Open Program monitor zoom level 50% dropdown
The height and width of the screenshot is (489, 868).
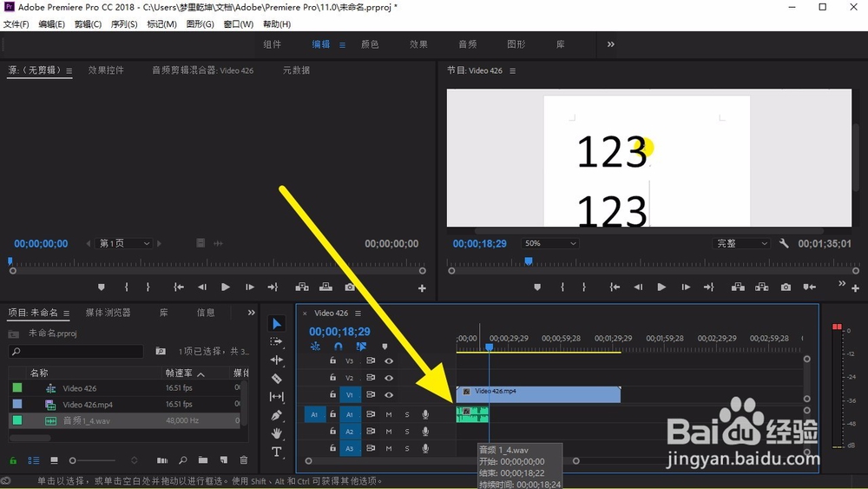coord(549,243)
